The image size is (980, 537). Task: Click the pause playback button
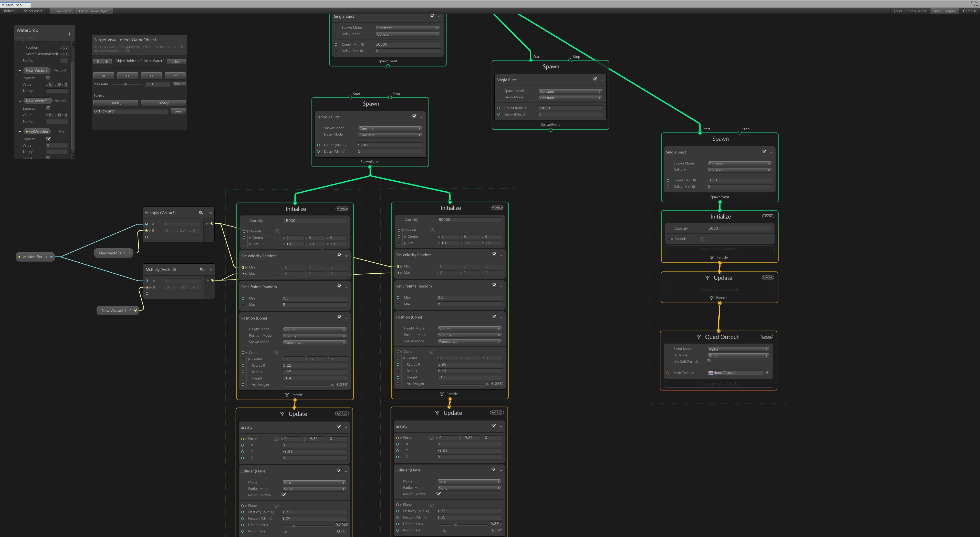[128, 76]
